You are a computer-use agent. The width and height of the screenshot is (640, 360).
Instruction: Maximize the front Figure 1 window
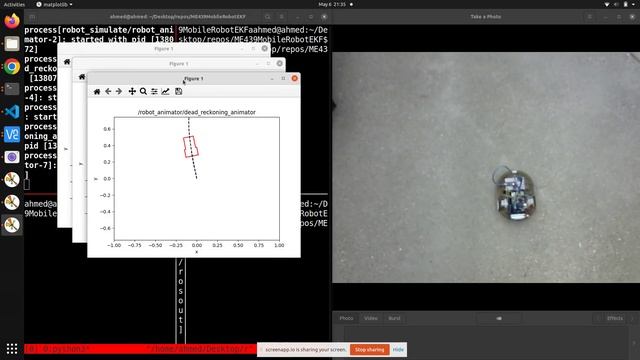283,78
